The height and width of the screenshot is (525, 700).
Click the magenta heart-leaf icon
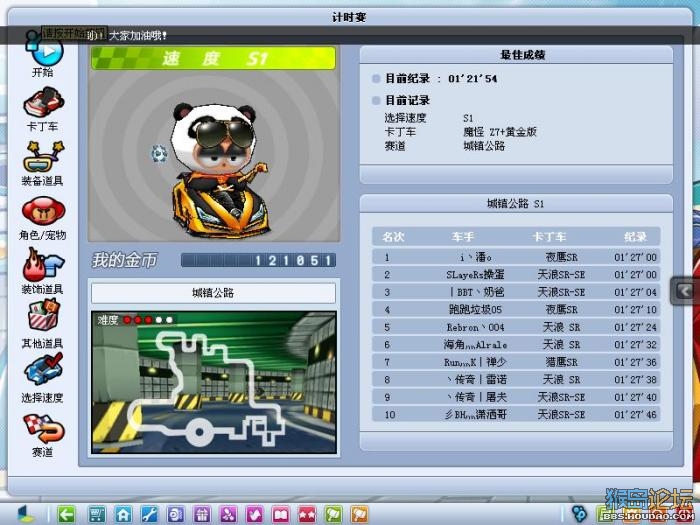point(254,514)
